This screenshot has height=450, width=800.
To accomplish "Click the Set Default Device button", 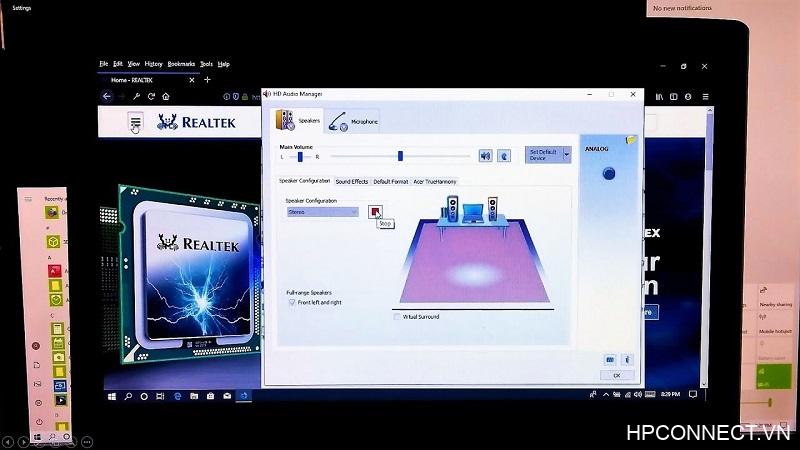I will pyautogui.click(x=543, y=155).
